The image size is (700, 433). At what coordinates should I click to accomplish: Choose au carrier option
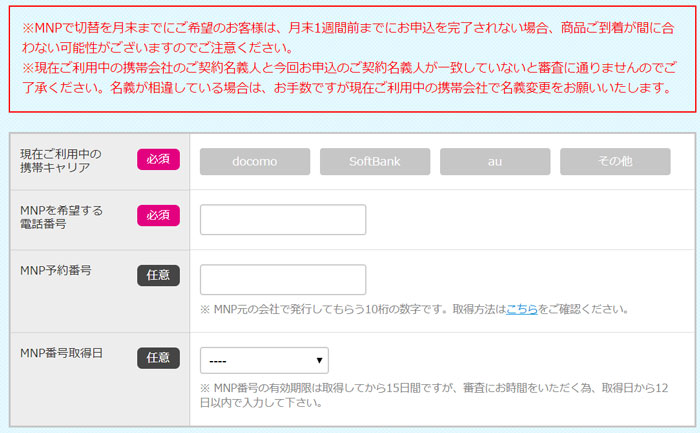(495, 162)
